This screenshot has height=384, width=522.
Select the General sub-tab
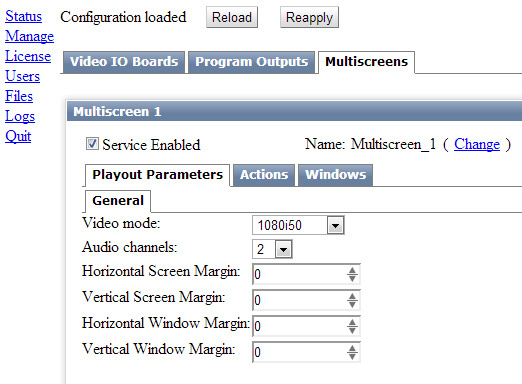pos(118,201)
